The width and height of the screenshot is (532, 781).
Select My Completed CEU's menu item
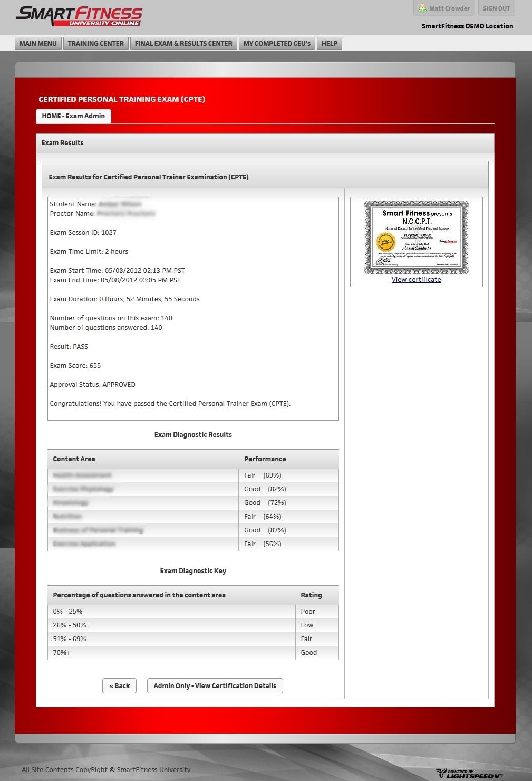point(277,44)
